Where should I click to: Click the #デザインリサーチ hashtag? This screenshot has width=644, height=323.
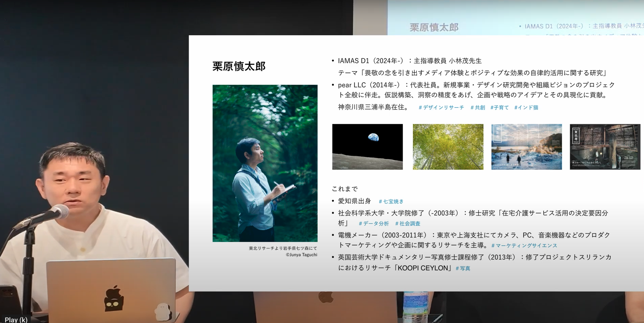441,107
